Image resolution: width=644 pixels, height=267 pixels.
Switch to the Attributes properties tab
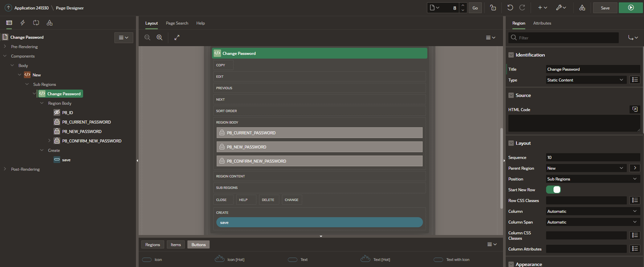click(542, 23)
